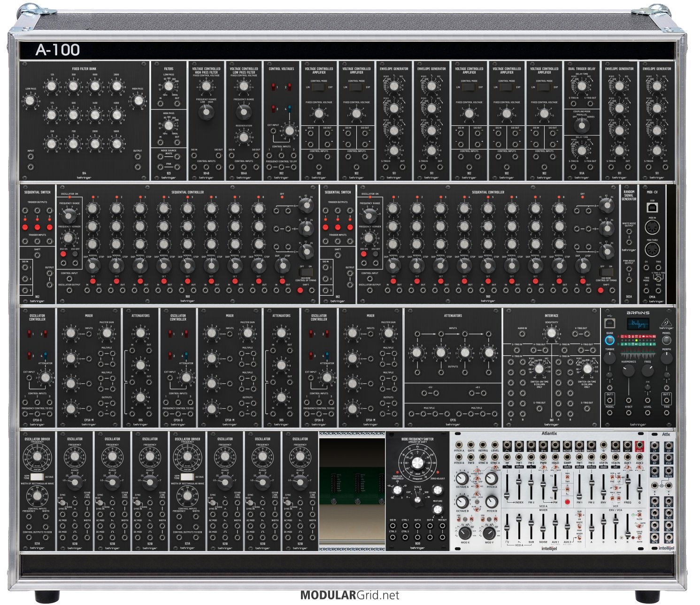Click the GATE jack on Atlantix

[x=471, y=444]
